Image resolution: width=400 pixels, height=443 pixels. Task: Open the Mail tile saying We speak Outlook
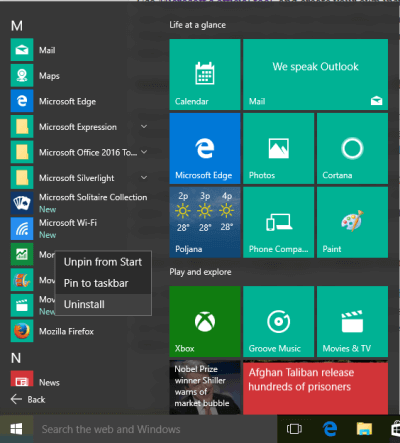pyautogui.click(x=315, y=75)
